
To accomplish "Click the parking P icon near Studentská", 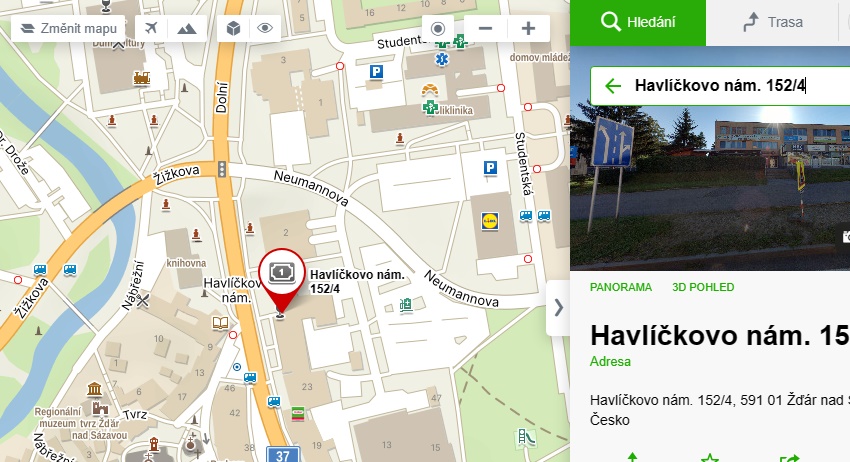I will point(490,168).
